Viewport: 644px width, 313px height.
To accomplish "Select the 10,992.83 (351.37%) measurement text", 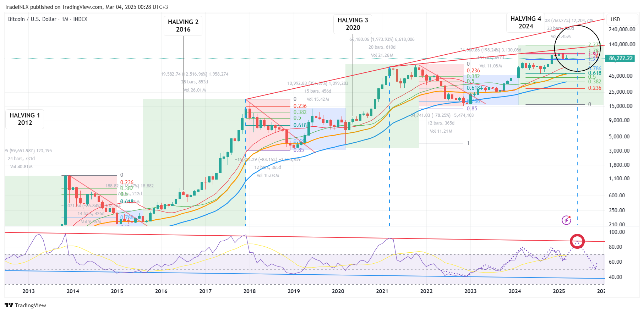I will tap(318, 83).
